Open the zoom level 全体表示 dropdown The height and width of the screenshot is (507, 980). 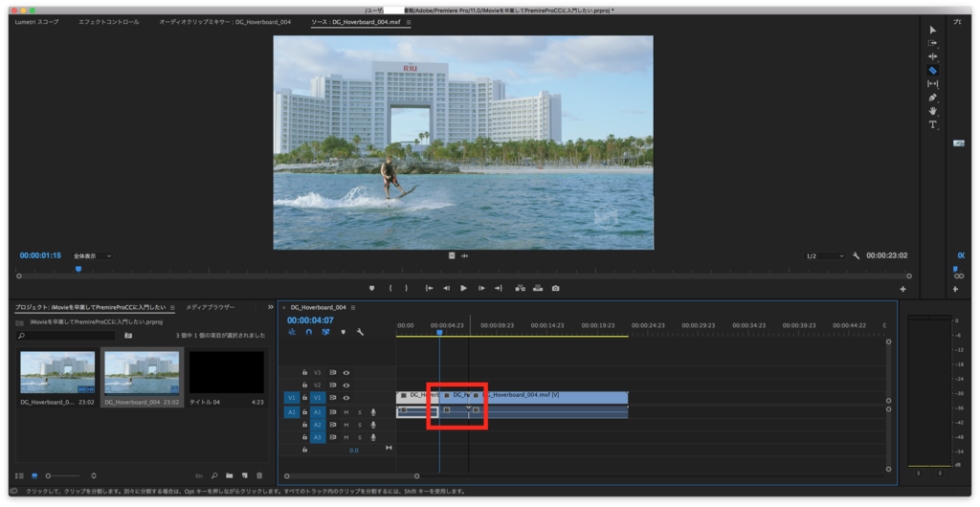(x=92, y=256)
